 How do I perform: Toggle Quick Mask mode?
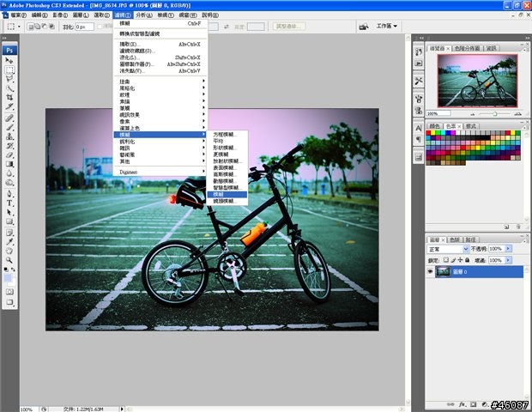click(x=9, y=292)
